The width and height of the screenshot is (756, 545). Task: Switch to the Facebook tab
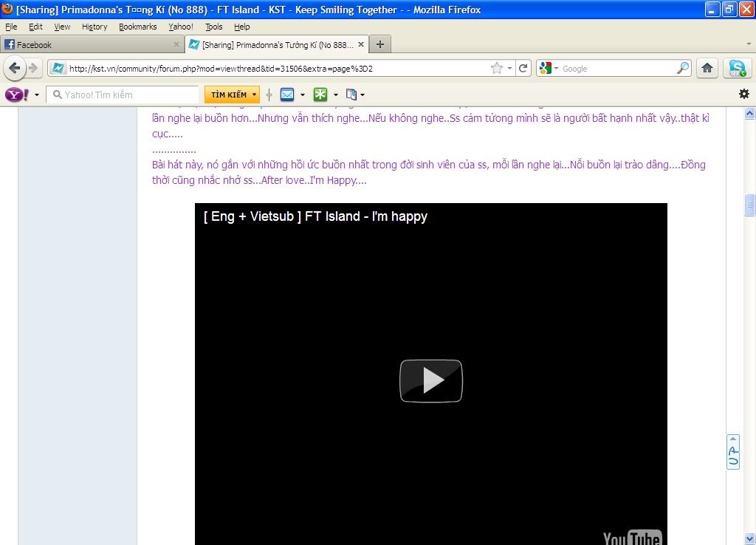pyautogui.click(x=92, y=44)
